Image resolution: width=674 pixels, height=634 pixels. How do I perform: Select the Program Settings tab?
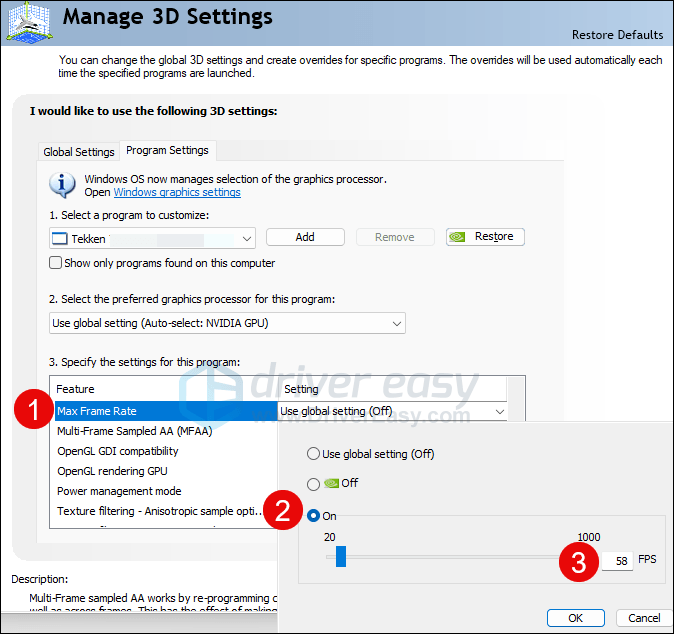tap(167, 151)
